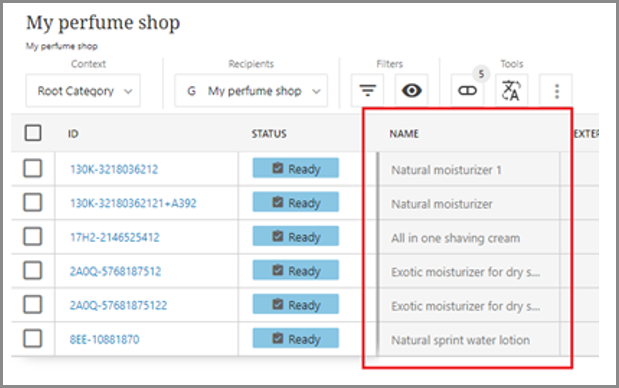Open product link 130K-3218036212
The image size is (619, 388).
(114, 169)
